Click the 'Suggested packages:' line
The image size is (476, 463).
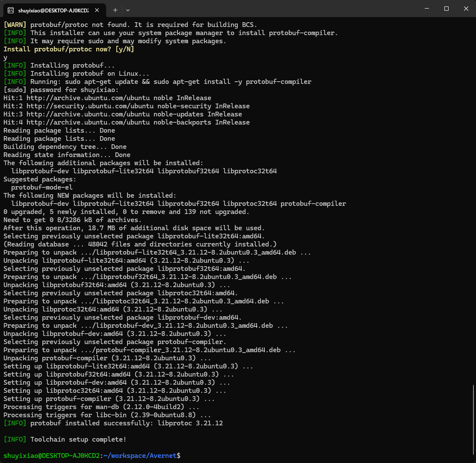point(40,179)
